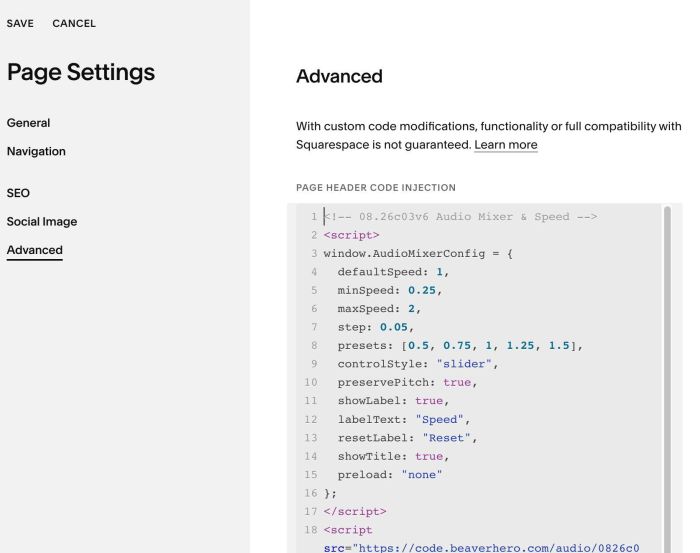Place cursor on the Audio Mixer comment line
The height and width of the screenshot is (553, 700).
point(460,216)
